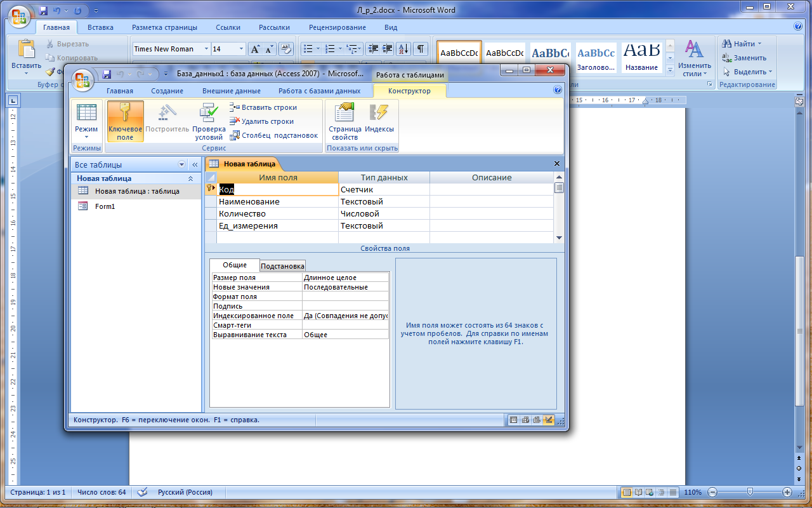Click Word increase indent icon
The image size is (812, 508).
pyautogui.click(x=388, y=49)
